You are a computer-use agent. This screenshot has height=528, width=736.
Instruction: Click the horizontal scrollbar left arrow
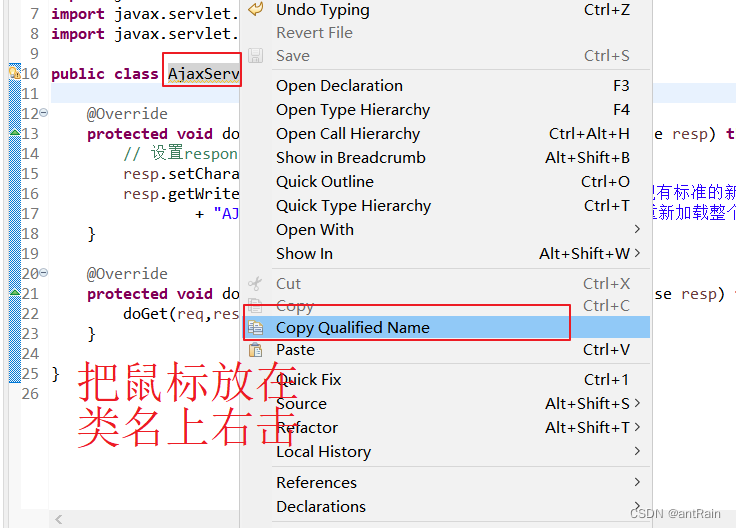59,519
